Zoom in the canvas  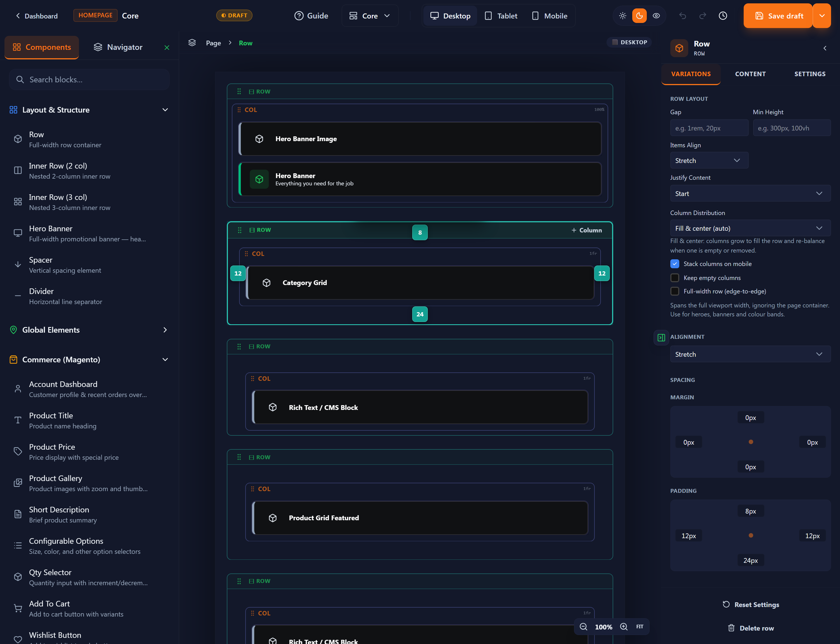pos(624,627)
